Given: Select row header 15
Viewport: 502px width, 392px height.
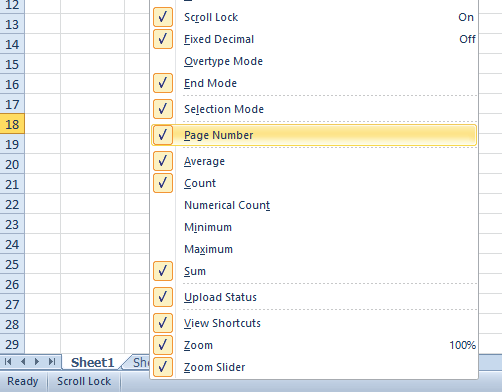Looking at the screenshot, I should (12, 64).
